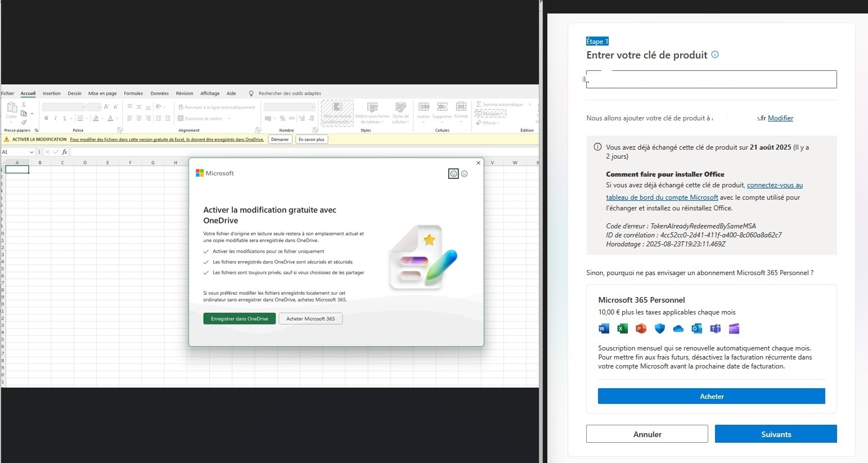
Task: Click the increase font size icon
Action: 106,107
